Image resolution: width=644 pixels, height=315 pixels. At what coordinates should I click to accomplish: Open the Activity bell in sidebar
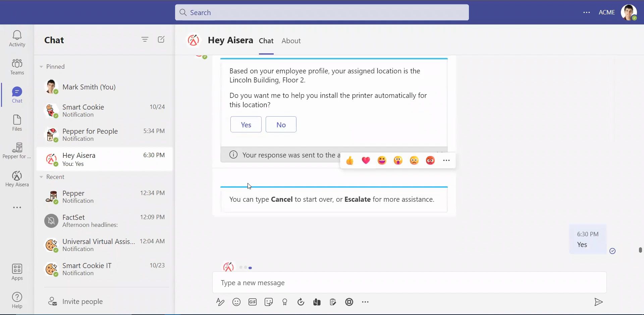pos(17,39)
